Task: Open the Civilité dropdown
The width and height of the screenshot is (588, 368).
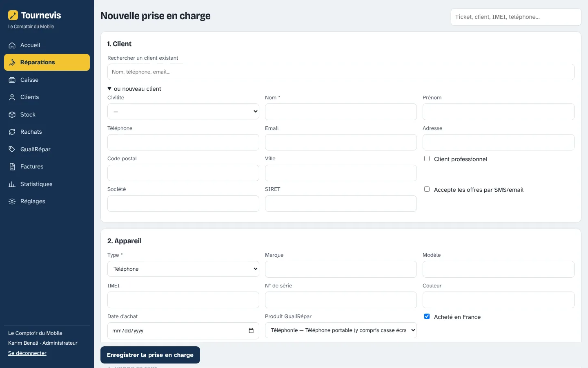Action: click(x=183, y=112)
